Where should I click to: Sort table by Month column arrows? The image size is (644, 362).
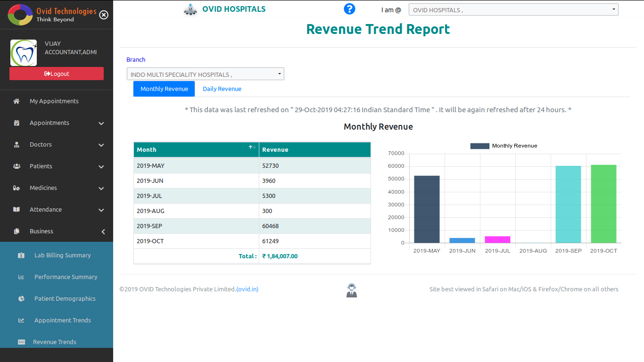coord(252,148)
